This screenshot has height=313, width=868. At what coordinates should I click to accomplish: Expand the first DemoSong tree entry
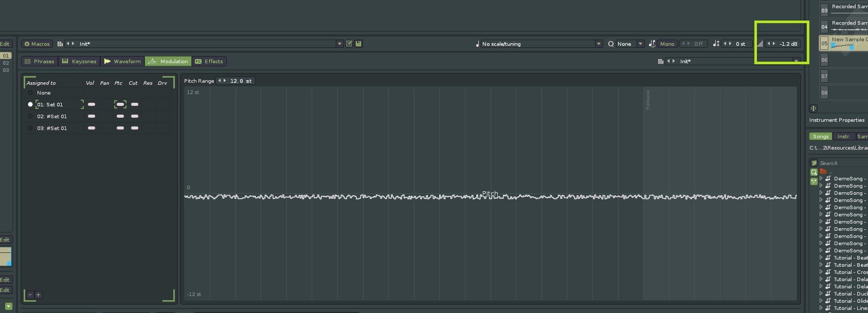tap(821, 179)
